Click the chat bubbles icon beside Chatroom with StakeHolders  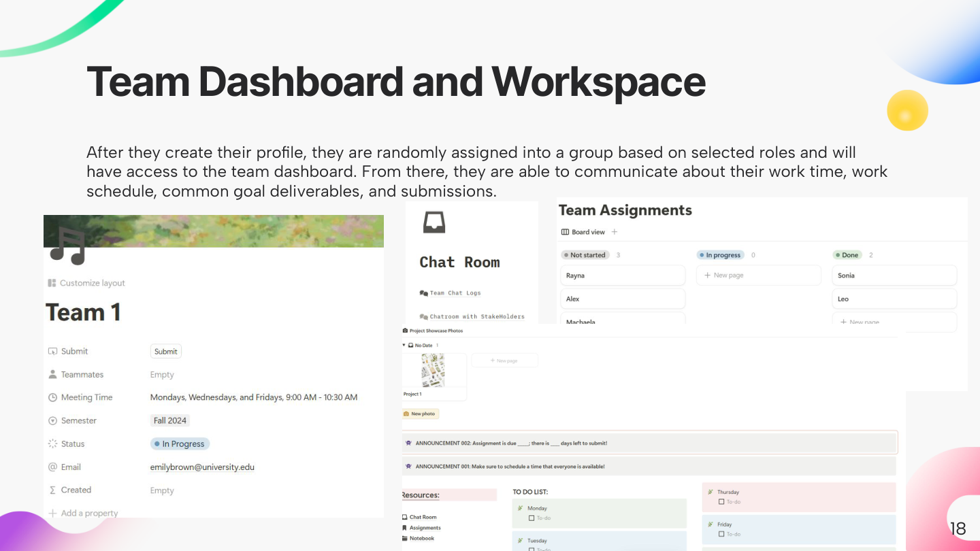tap(423, 316)
